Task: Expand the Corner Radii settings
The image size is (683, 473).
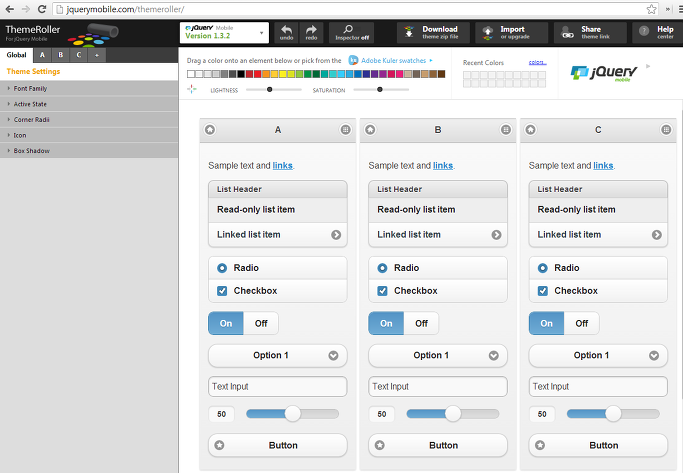Action: point(89,119)
